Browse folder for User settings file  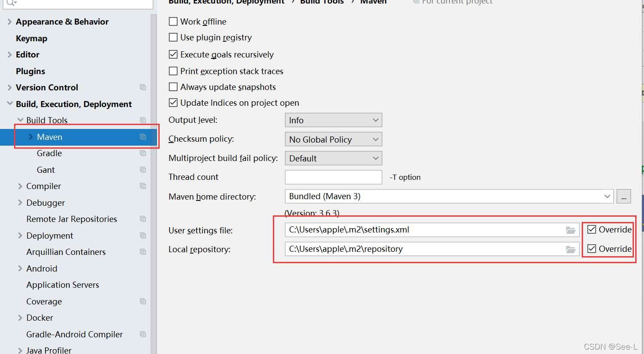[570, 230]
